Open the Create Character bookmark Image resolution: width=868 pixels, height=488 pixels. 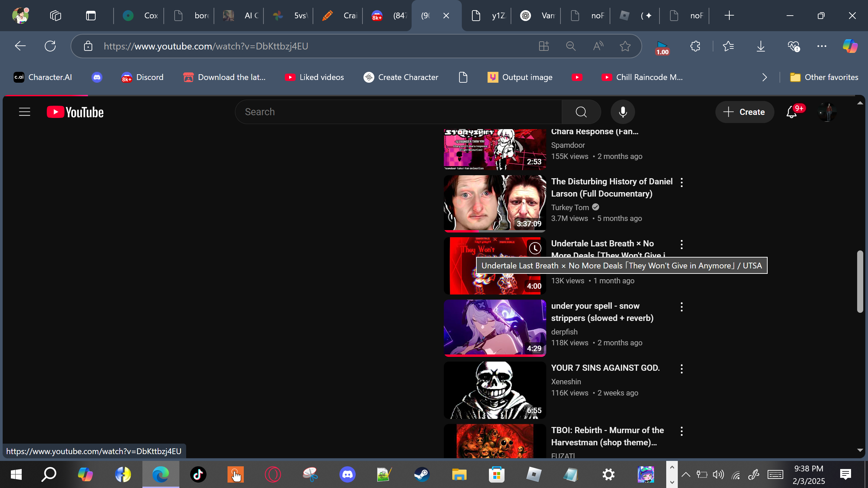[x=401, y=77]
